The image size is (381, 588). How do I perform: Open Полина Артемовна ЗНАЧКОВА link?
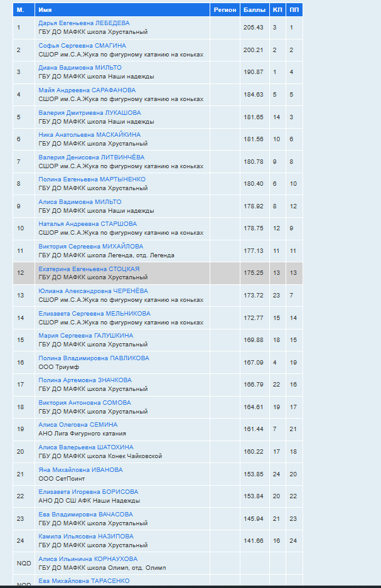coord(85,381)
